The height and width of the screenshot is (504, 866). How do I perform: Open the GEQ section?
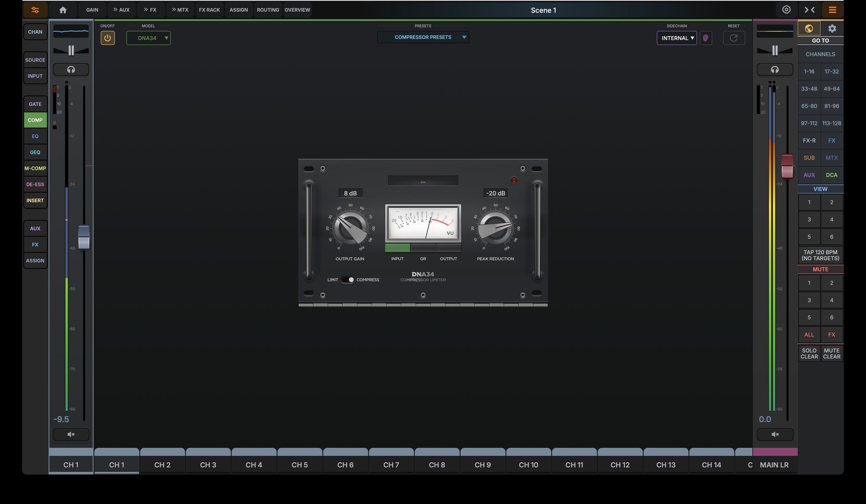tap(35, 152)
